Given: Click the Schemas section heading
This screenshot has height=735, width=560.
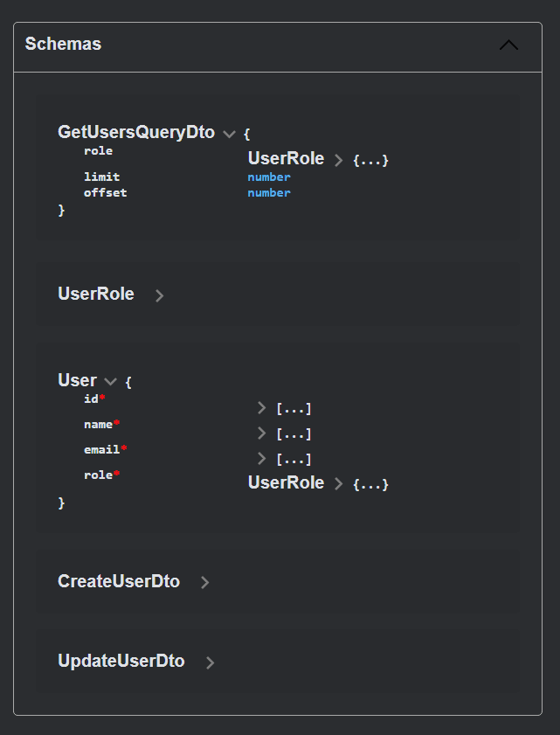Looking at the screenshot, I should click(63, 44).
